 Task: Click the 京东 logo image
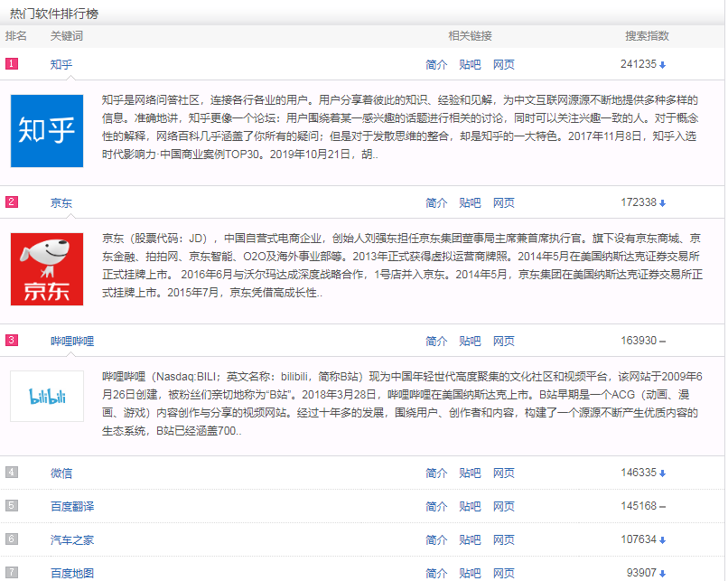[x=47, y=268]
